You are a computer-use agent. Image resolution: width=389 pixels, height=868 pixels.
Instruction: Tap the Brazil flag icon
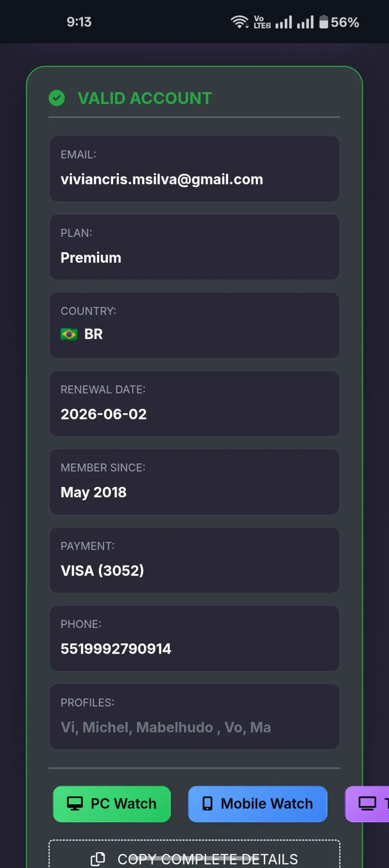tap(69, 334)
